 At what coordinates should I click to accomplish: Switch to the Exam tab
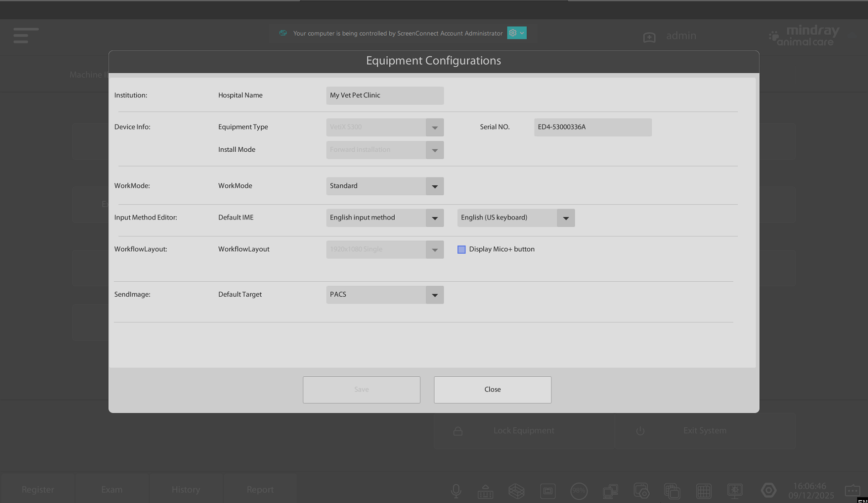(x=112, y=489)
